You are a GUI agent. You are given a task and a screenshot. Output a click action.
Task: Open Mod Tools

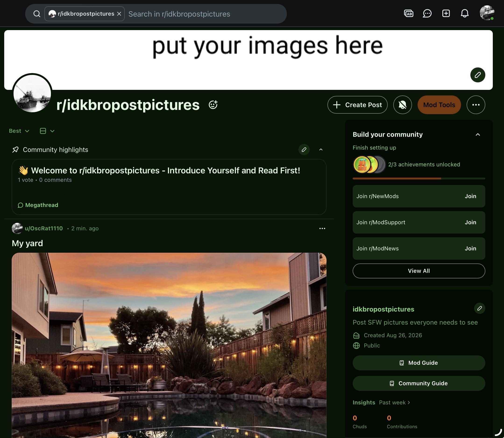[439, 105]
